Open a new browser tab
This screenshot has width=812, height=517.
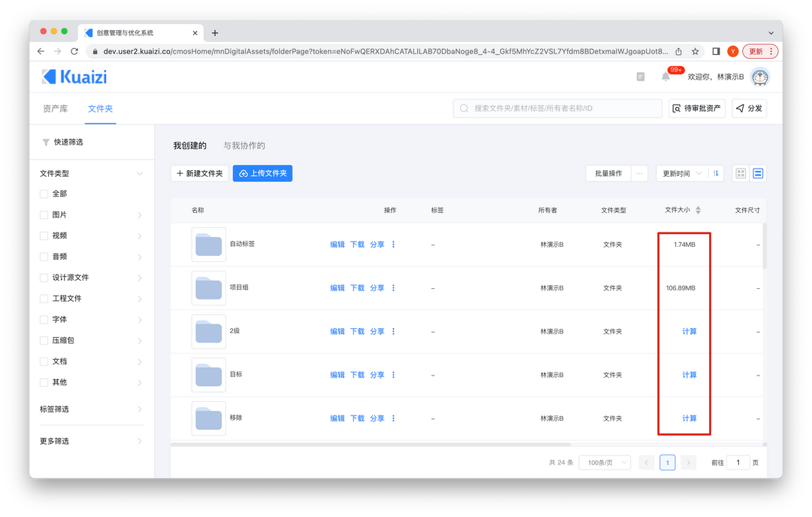(215, 32)
